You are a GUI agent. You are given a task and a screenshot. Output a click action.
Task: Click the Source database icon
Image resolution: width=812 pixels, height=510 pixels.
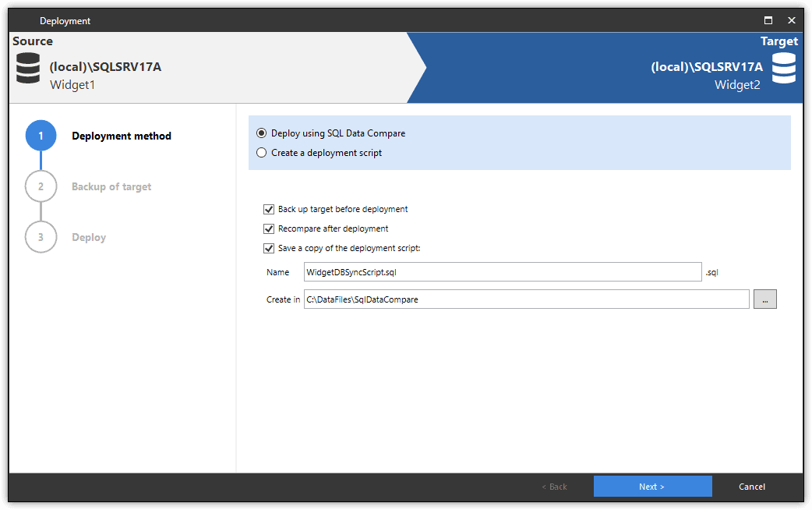tap(28, 68)
